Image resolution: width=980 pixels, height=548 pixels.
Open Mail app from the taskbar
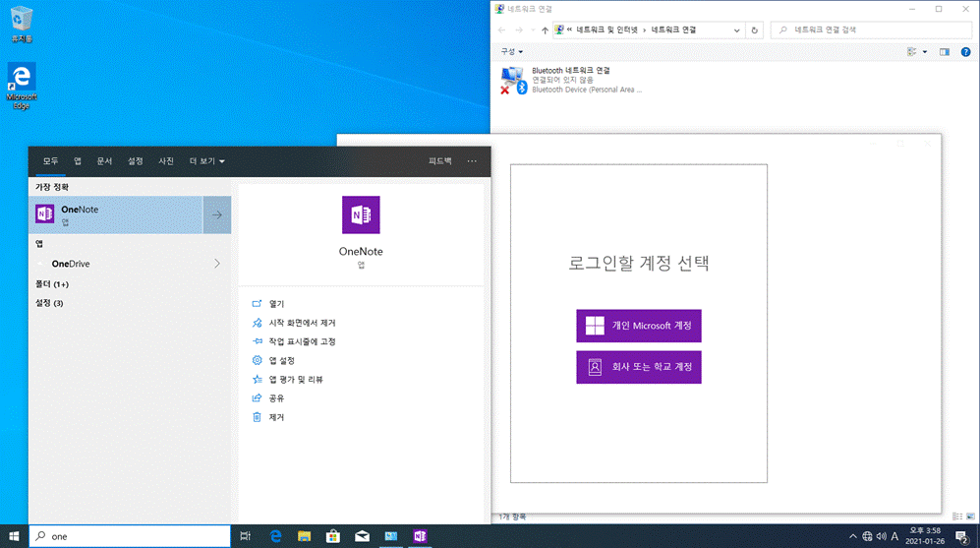[x=362, y=536]
